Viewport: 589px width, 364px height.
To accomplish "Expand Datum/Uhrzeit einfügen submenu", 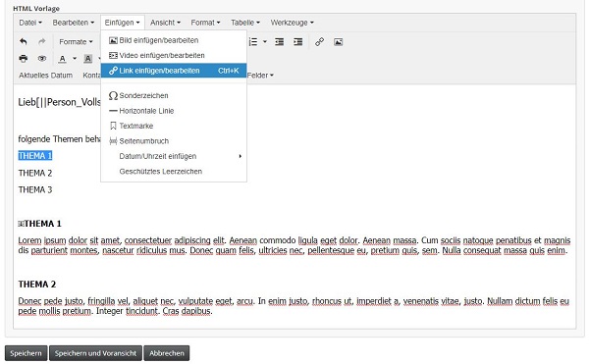I will tap(174, 156).
